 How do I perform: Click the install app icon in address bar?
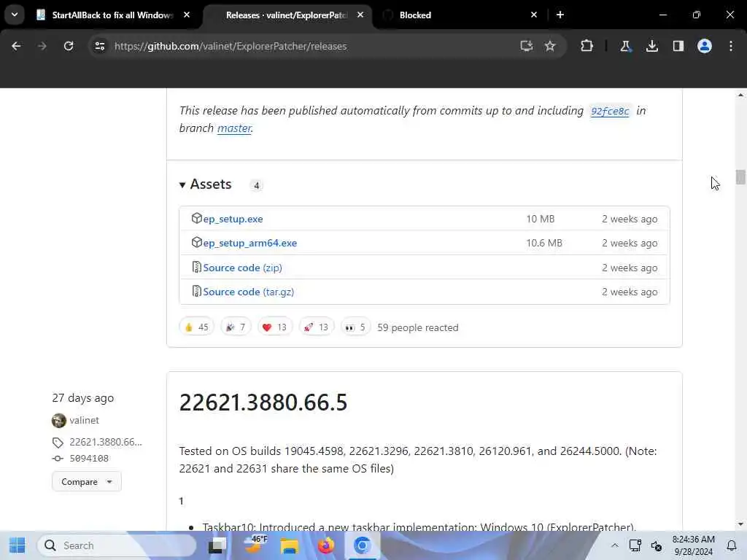coord(526,46)
